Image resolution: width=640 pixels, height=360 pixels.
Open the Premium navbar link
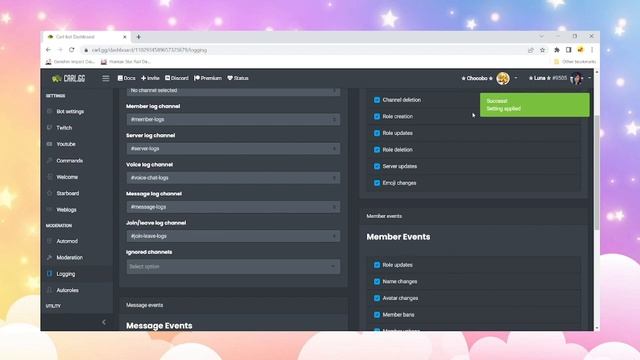point(208,78)
